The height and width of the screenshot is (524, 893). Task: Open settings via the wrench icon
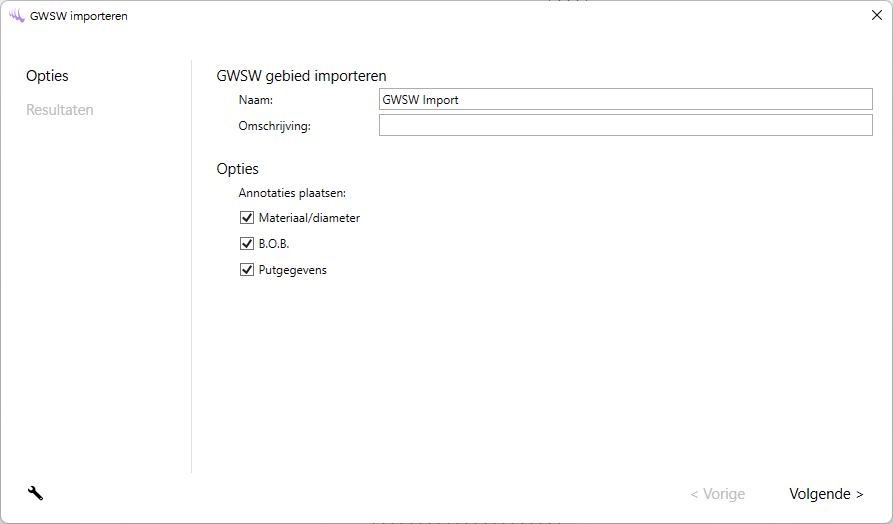click(35, 493)
